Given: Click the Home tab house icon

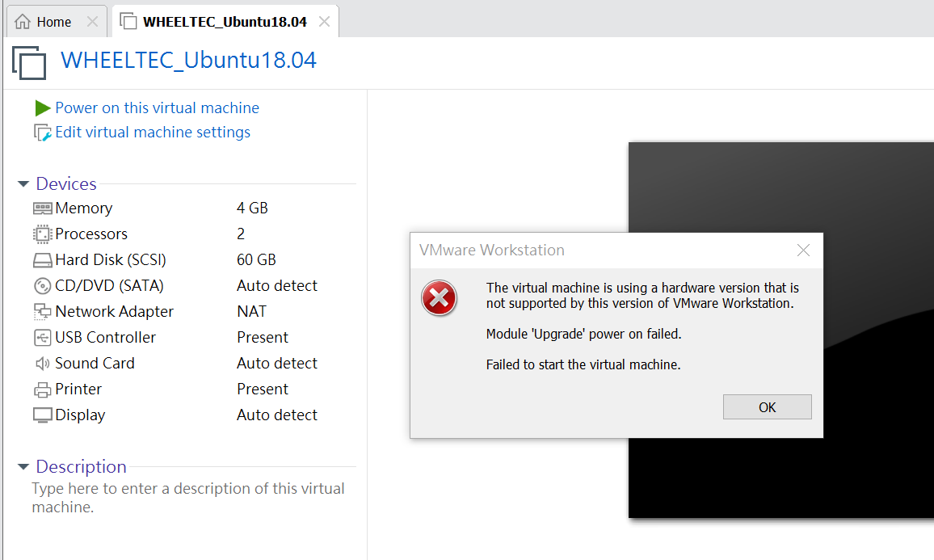Looking at the screenshot, I should 23,22.
